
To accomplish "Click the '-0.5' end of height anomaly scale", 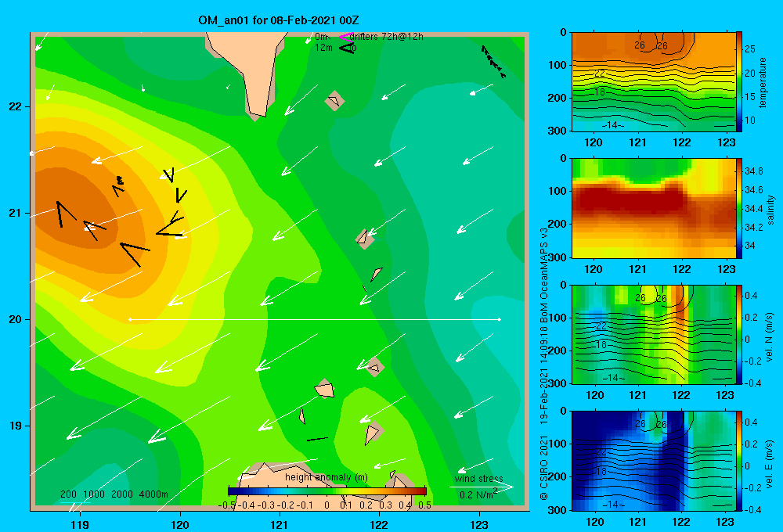I will coord(227,505).
